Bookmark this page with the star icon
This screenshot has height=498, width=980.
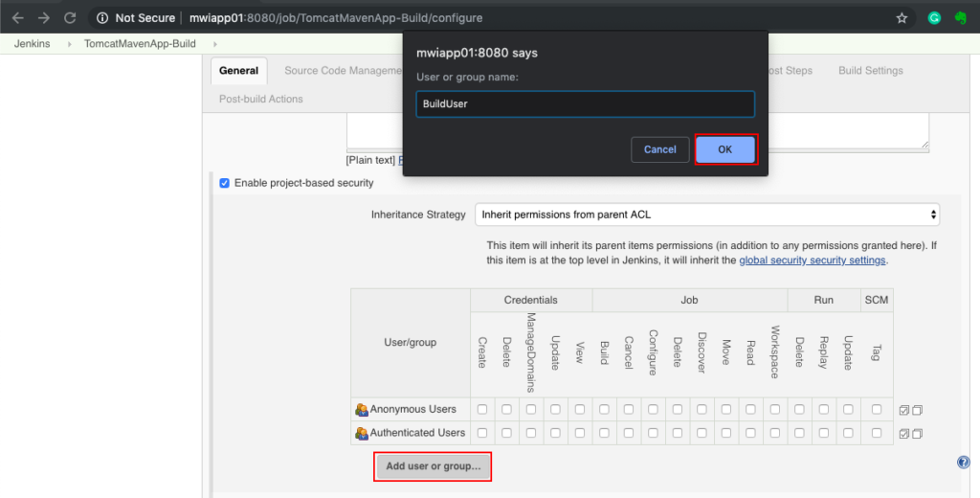point(901,18)
